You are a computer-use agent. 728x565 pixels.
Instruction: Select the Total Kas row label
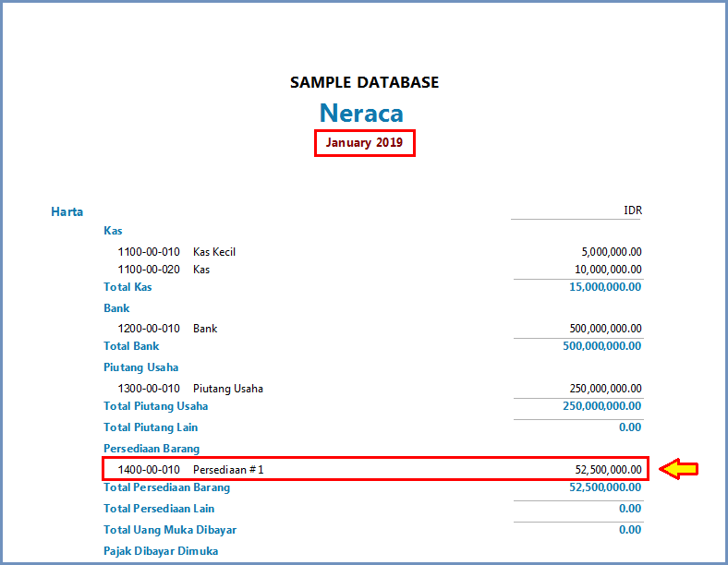[127, 287]
